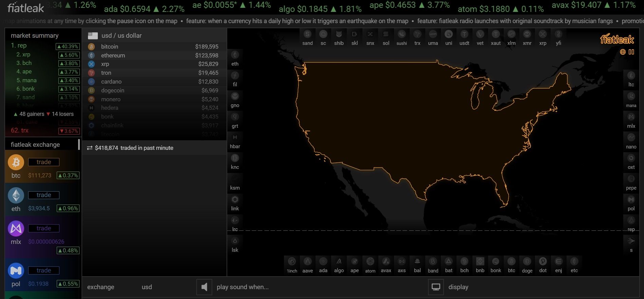This screenshot has height=299, width=644.
Task: Click the pause icon on the map
Action: pos(631,52)
